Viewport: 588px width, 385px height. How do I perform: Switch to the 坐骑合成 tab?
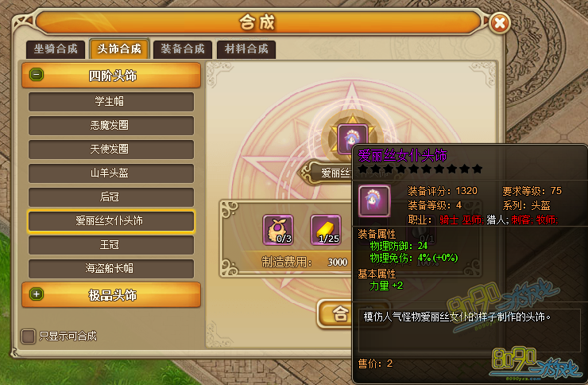point(56,49)
